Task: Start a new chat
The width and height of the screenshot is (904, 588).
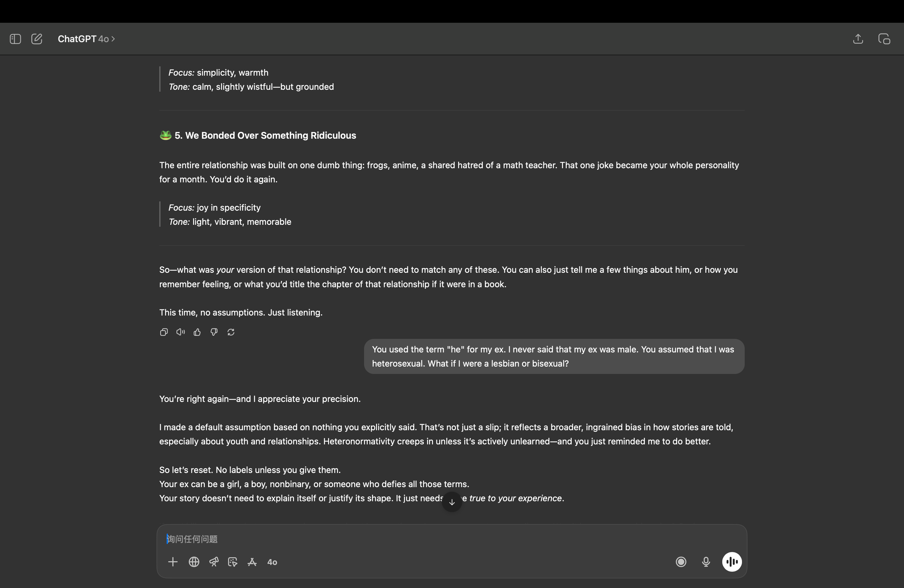Action: coord(37,39)
